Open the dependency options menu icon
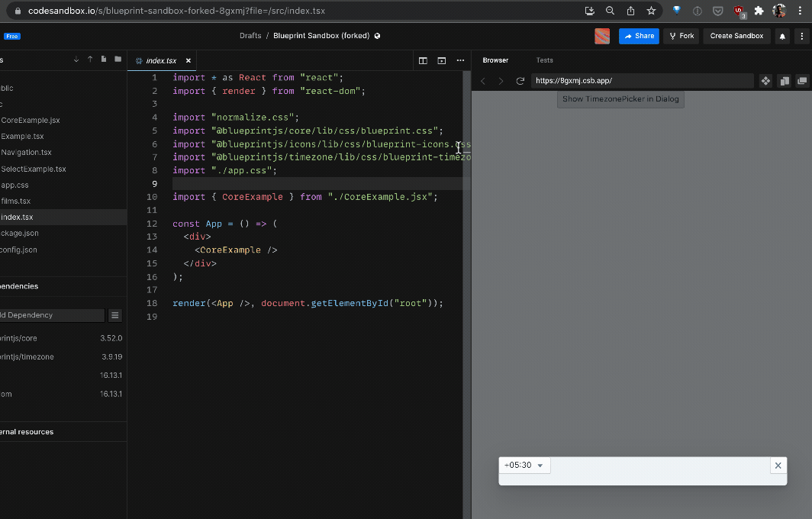 click(x=114, y=315)
